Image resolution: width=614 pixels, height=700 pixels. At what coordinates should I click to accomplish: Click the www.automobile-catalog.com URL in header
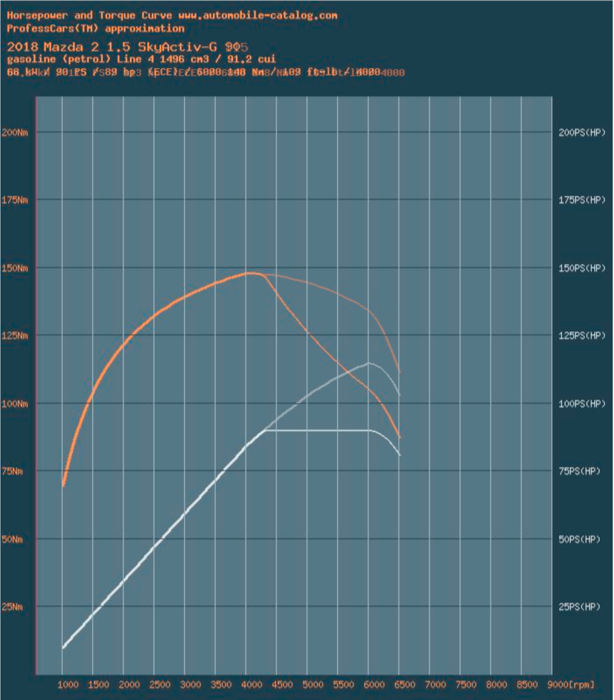(258, 15)
